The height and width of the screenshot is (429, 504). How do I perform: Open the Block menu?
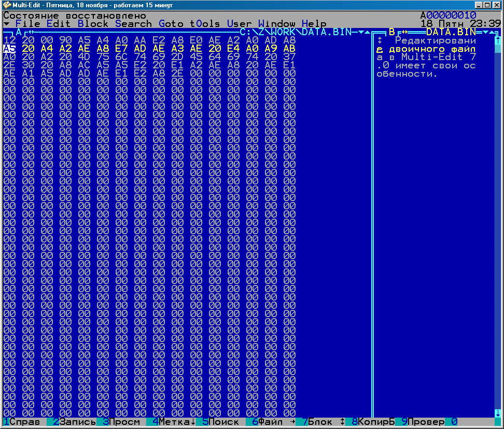tap(93, 24)
